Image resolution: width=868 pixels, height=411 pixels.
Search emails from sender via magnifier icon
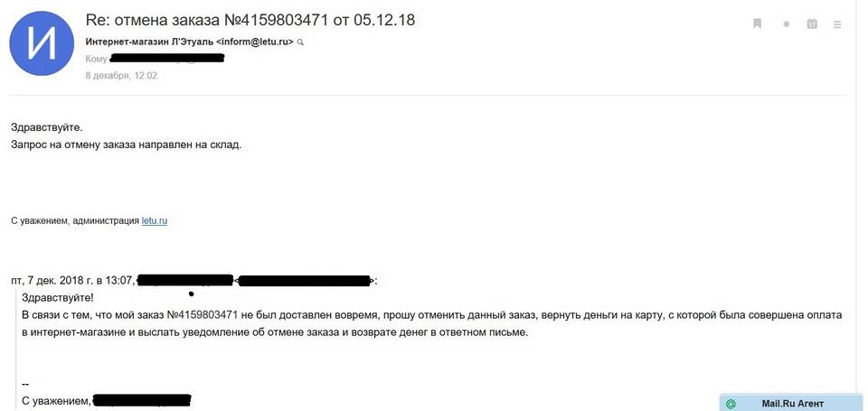pyautogui.click(x=301, y=42)
